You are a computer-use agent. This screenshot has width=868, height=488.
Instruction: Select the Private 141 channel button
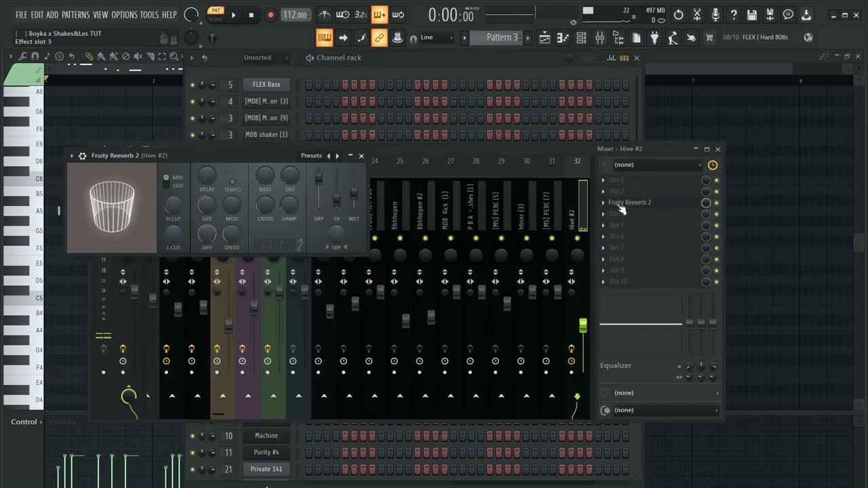pos(267,469)
